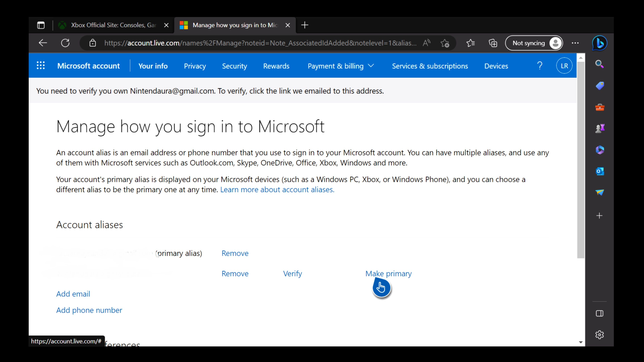Click Not syncing profile toggle
644x362 pixels.
[x=534, y=43]
